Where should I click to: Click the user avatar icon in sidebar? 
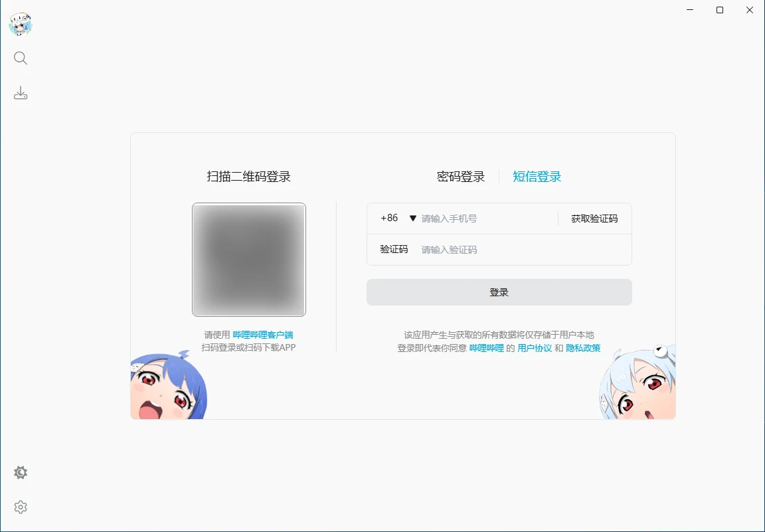point(21,25)
